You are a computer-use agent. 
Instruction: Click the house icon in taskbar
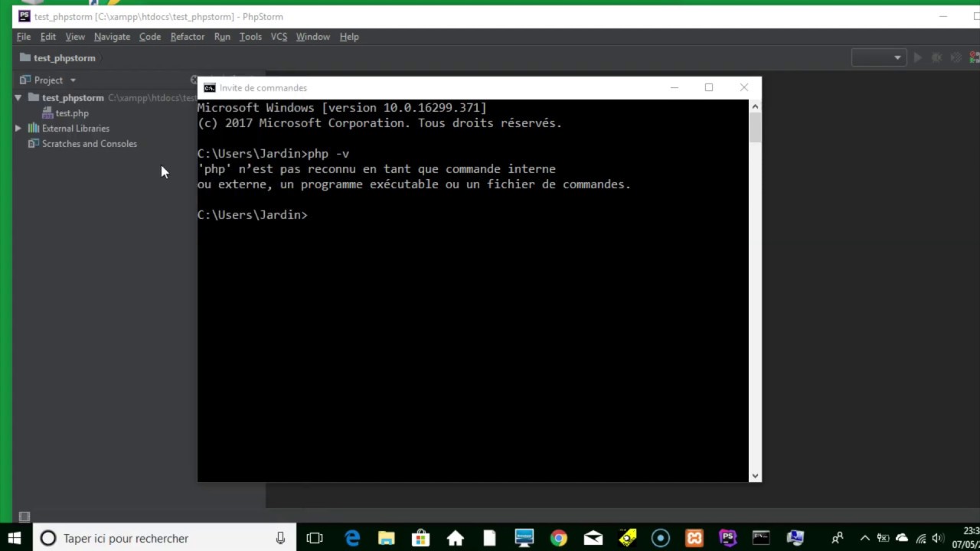click(x=456, y=538)
